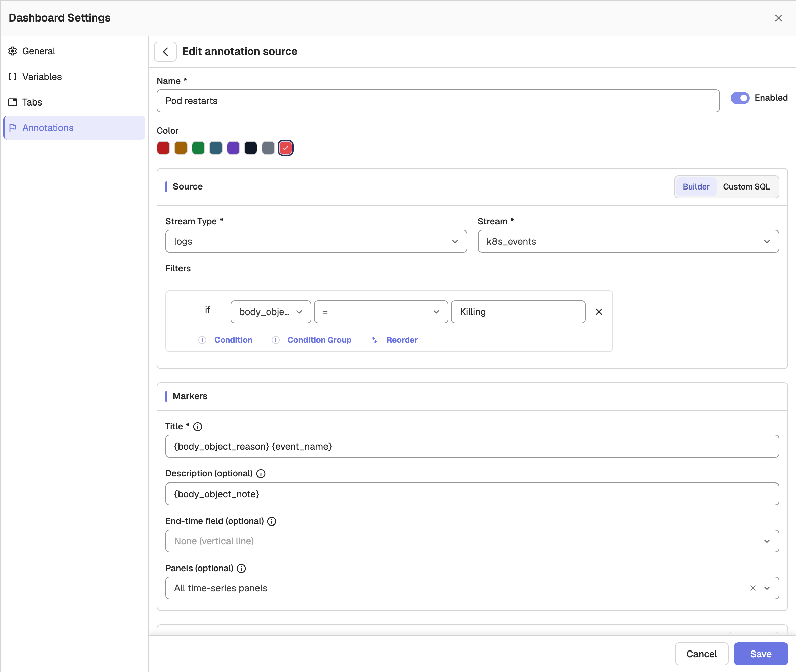Open the Stream Type dropdown
This screenshot has height=672, width=796.
316,241
